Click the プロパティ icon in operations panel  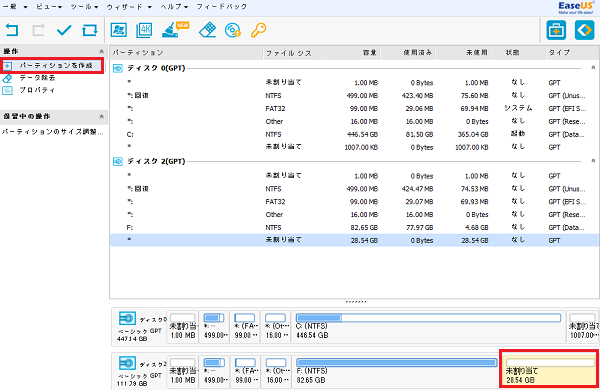[7, 90]
